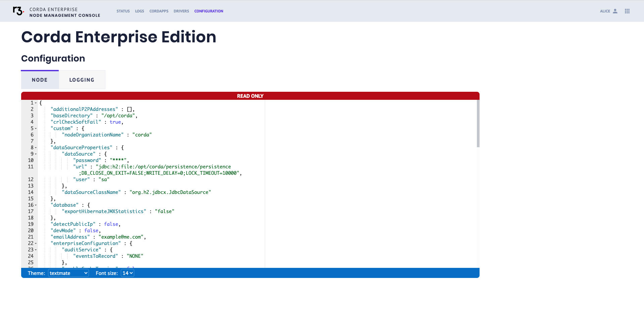Click the "baseDirectory" key text
Screen dimensions: 644x325
coord(71,116)
